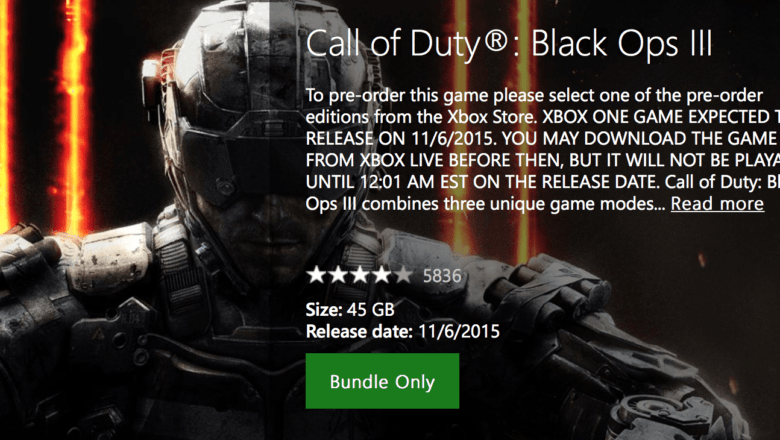The width and height of the screenshot is (780, 440).
Task: Select the dimmed fifth rating star
Action: point(403,275)
